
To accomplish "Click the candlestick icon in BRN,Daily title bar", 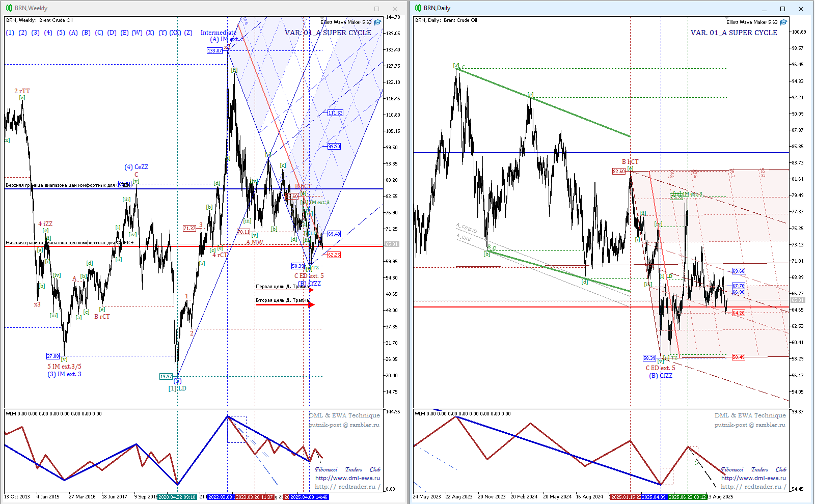I will click(x=418, y=8).
